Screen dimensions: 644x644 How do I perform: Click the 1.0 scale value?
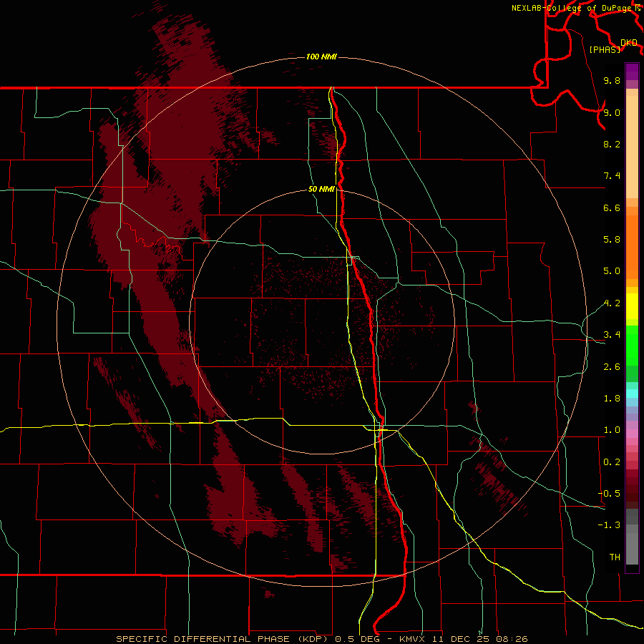(612, 430)
